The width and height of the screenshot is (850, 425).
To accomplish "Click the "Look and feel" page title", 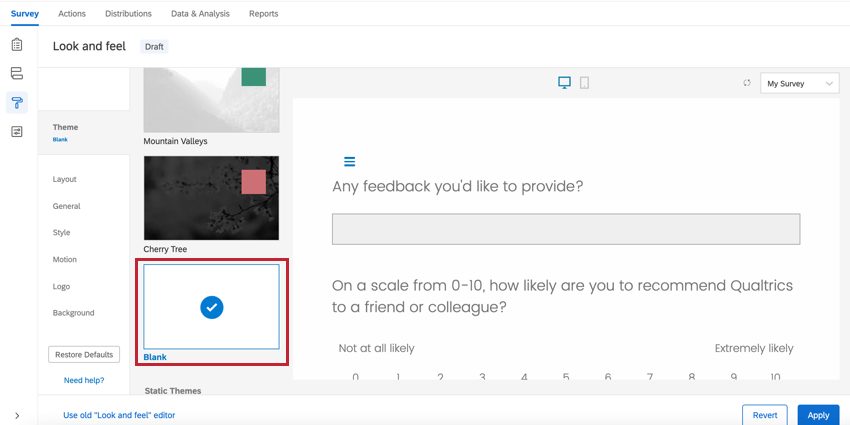I will [89, 47].
